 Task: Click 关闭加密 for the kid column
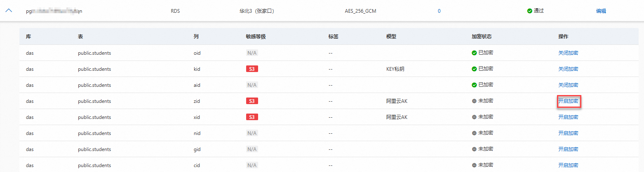coord(568,69)
